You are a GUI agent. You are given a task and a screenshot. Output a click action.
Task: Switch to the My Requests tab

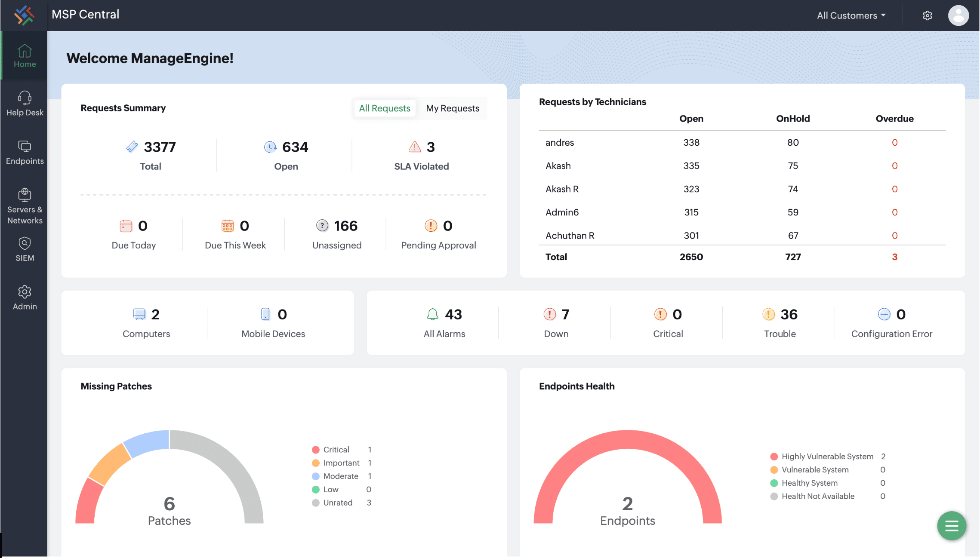click(453, 108)
